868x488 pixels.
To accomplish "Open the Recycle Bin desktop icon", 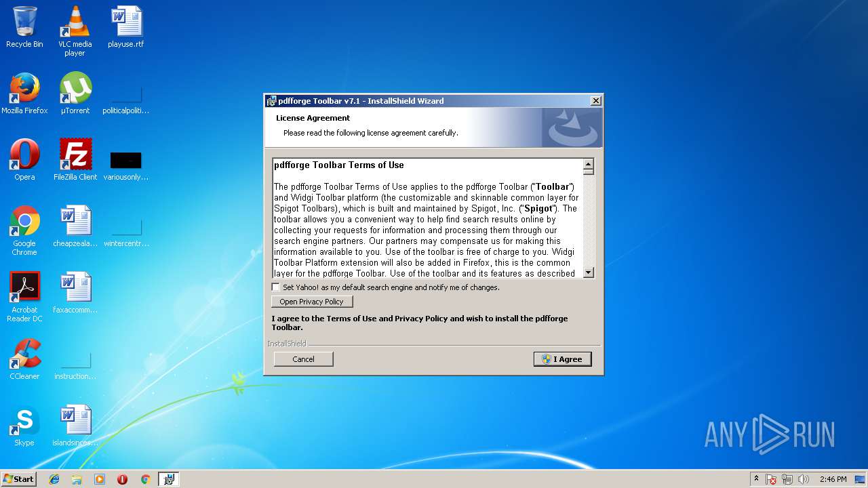I will [24, 27].
